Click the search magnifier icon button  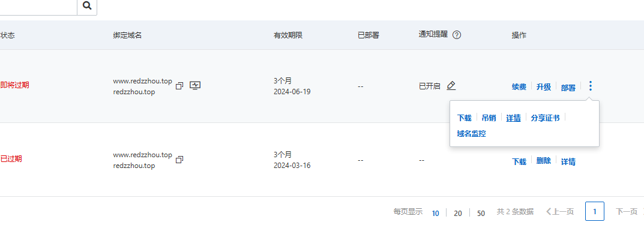(87, 6)
